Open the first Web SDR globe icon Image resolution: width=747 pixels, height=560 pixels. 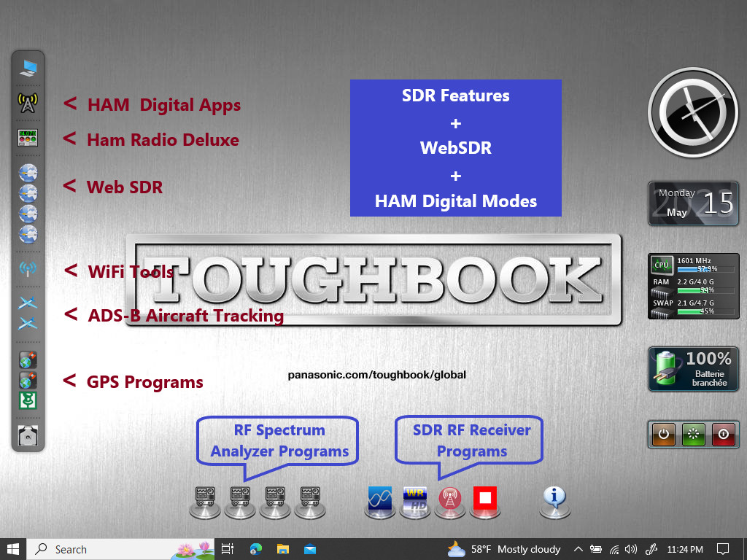(x=27, y=172)
